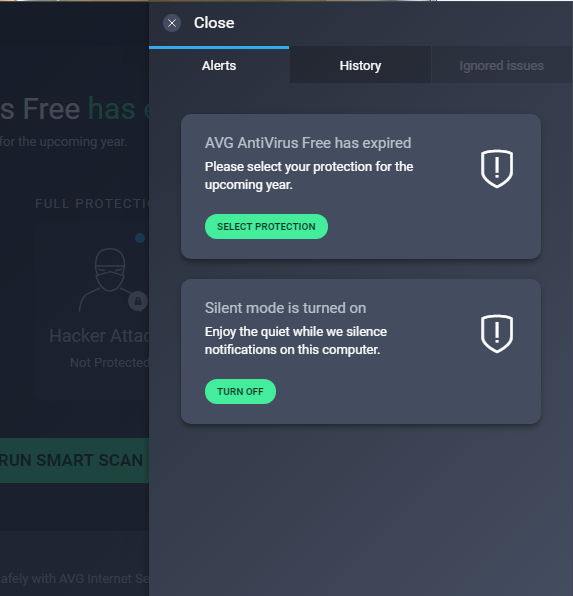
Task: Click the blue dot above hacker icon
Action: coord(140,238)
